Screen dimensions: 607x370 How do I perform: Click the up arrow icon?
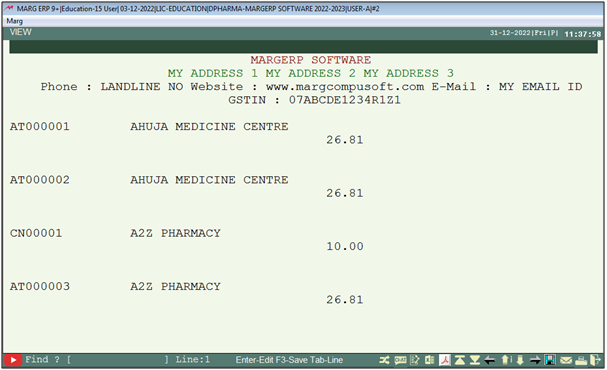pyautogui.click(x=505, y=360)
